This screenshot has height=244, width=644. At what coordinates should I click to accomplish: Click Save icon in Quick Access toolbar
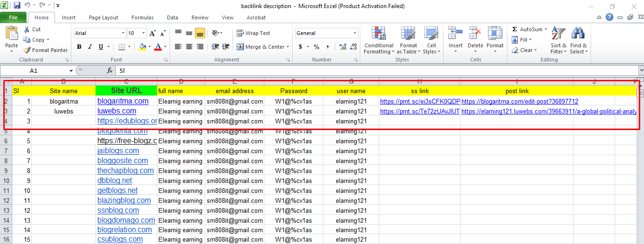pyautogui.click(x=17, y=6)
